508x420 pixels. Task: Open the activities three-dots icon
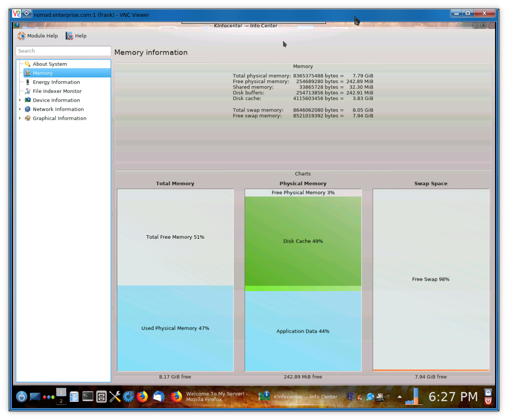click(x=48, y=397)
